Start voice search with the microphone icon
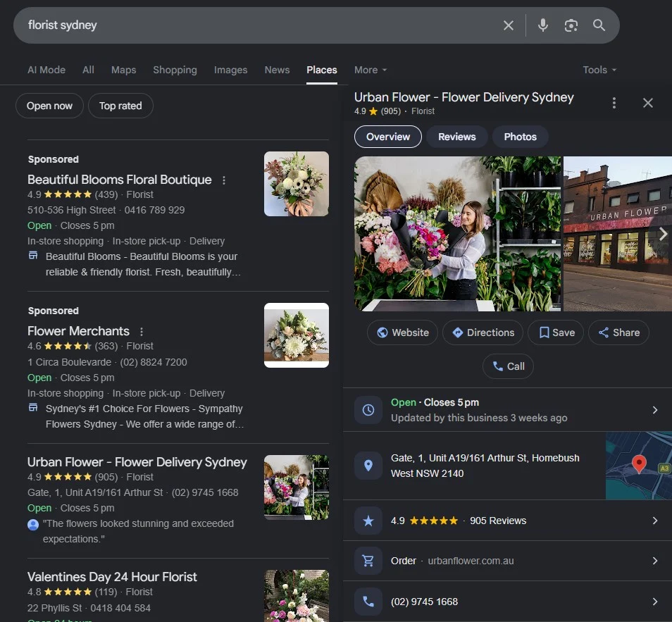This screenshot has height=622, width=672. [543, 25]
